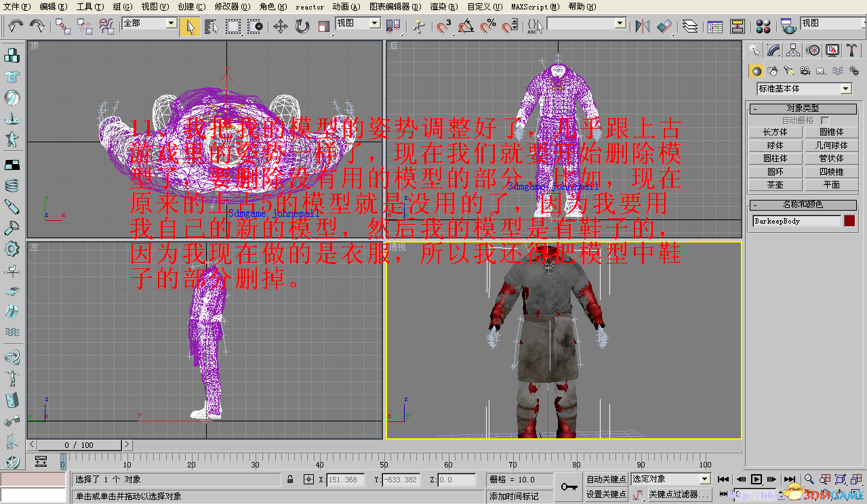Click the Mirror tool icon
Viewport: 867px width, 504px height.
pos(642,26)
